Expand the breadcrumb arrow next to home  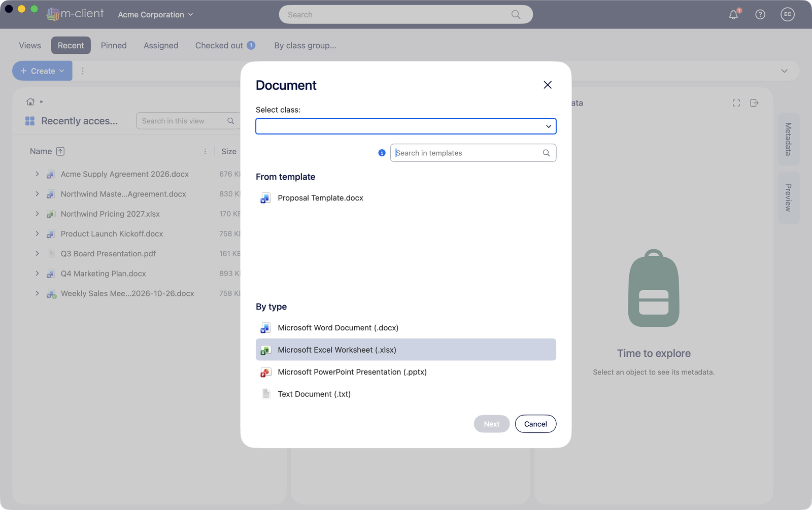(42, 102)
